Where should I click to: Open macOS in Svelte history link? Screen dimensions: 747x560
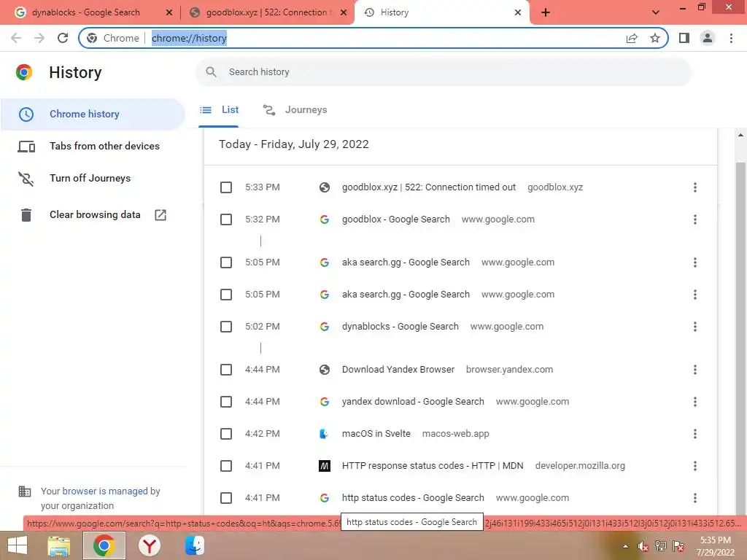[x=376, y=434]
